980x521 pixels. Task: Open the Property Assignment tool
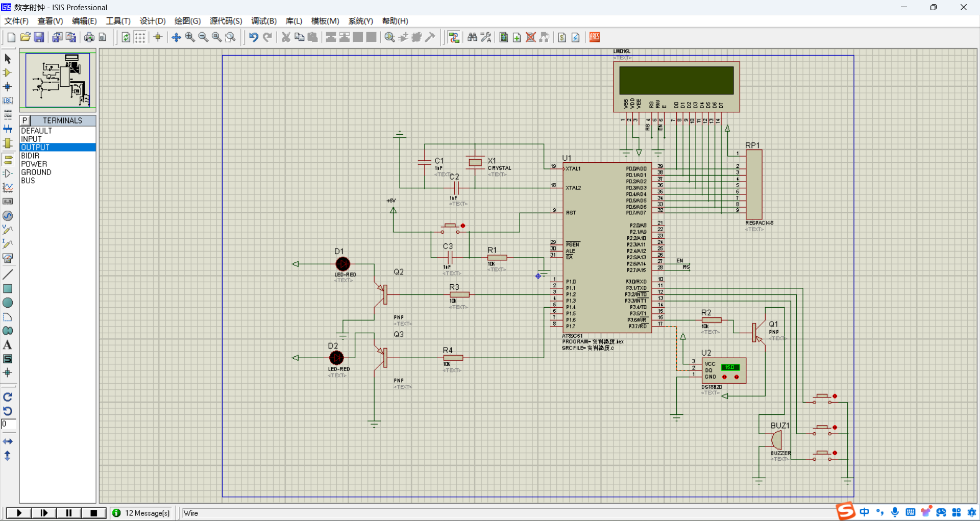tap(486, 37)
